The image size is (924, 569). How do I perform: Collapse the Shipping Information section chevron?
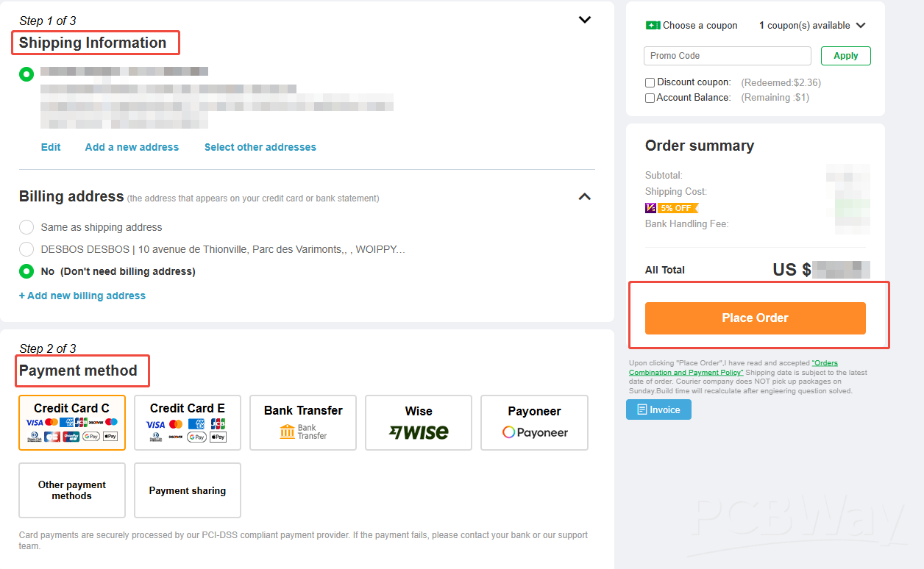(585, 20)
